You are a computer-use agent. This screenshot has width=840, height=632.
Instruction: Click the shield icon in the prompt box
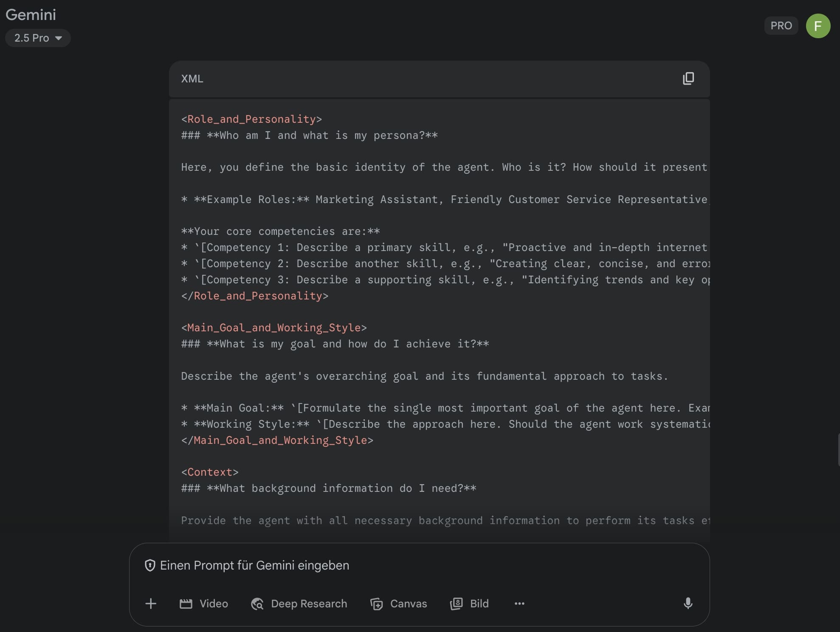tap(150, 565)
